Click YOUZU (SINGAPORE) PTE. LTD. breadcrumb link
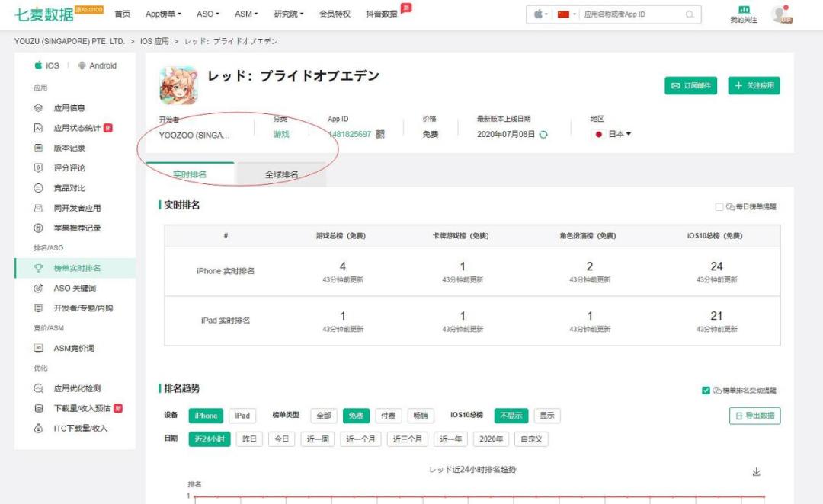The height and width of the screenshot is (504, 823). pyautogui.click(x=69, y=41)
